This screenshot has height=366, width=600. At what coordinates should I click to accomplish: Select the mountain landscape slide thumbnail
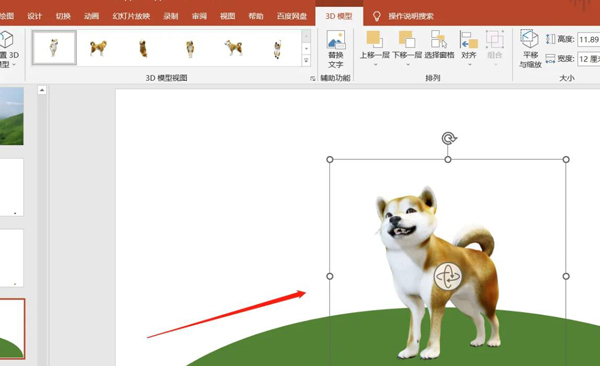(x=11, y=116)
